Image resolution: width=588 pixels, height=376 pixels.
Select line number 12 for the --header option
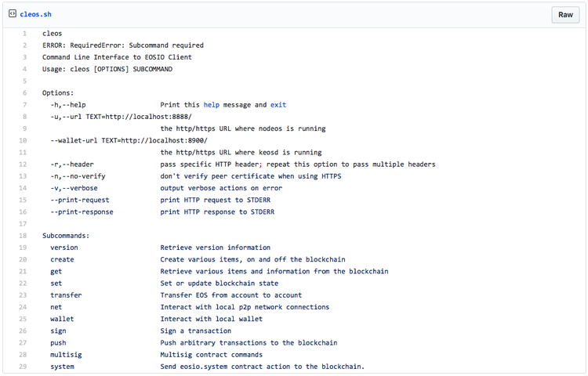tap(24, 164)
